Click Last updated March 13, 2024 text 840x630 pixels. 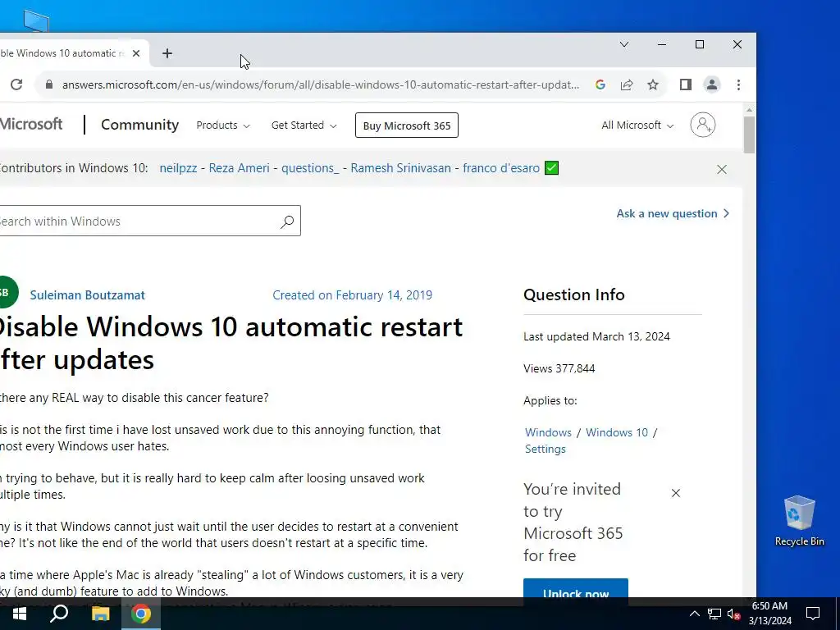pos(596,336)
